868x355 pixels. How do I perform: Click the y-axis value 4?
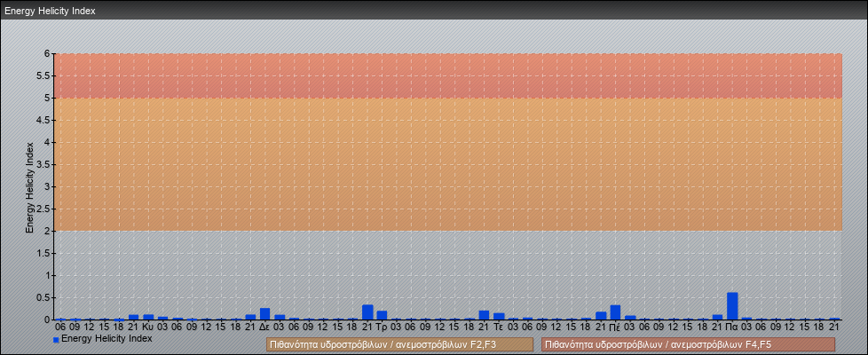click(x=48, y=142)
